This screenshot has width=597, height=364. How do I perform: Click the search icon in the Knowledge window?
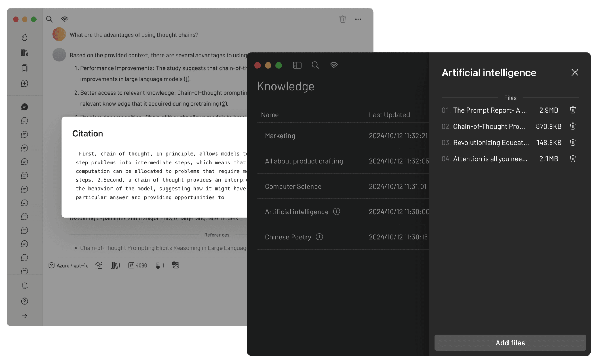coord(315,65)
